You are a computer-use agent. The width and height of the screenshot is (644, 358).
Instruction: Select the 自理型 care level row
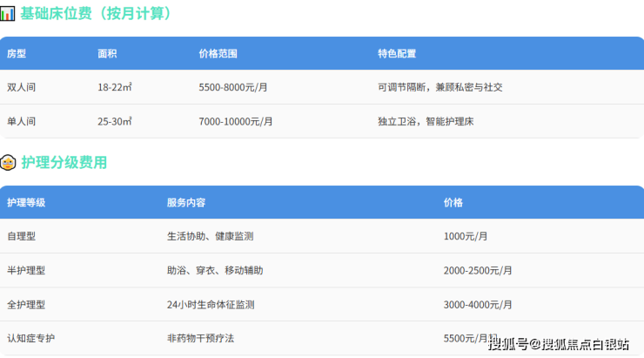[21, 236]
